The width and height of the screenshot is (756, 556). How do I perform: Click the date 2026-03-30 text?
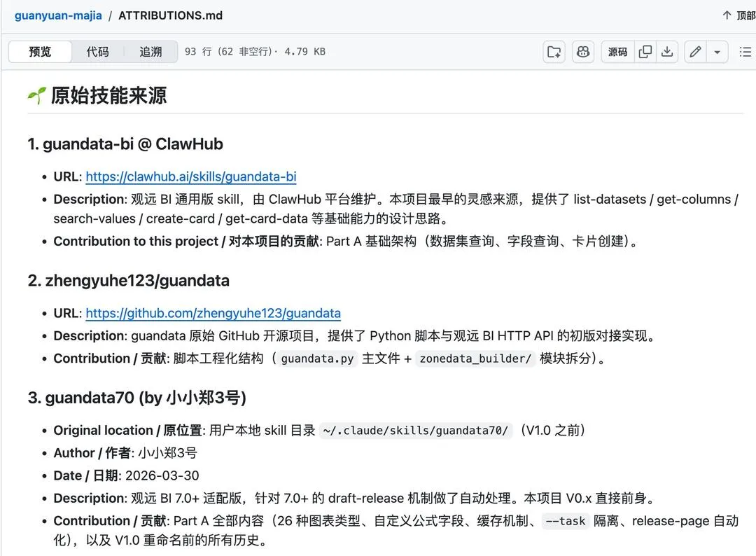pyautogui.click(x=162, y=475)
